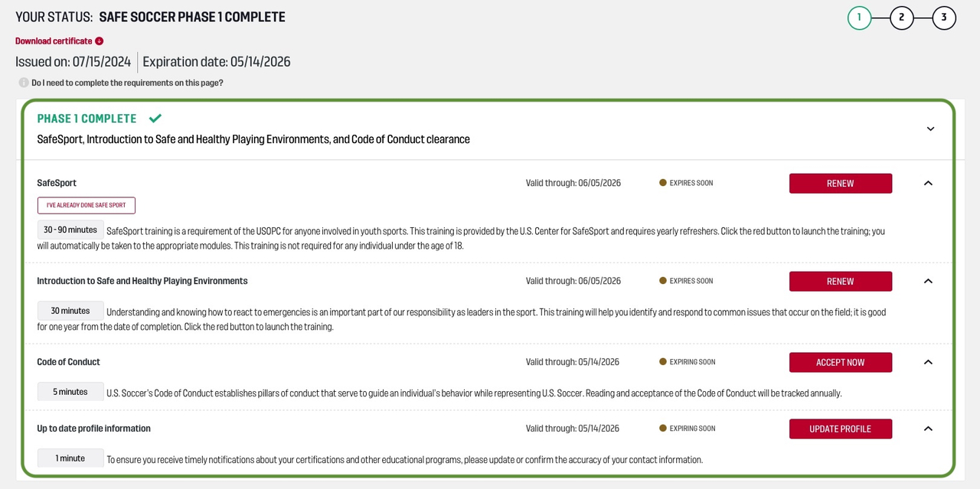
Task: Click the Update Profile button
Action: click(841, 429)
